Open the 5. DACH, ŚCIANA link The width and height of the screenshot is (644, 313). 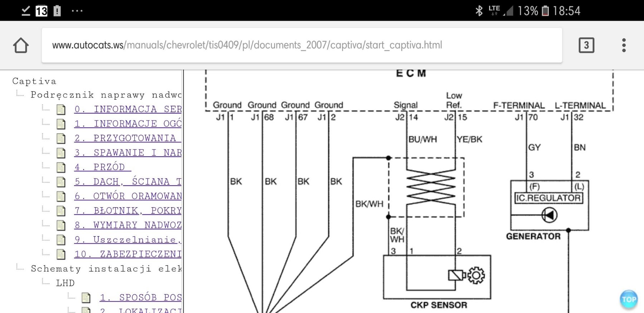[x=128, y=182]
